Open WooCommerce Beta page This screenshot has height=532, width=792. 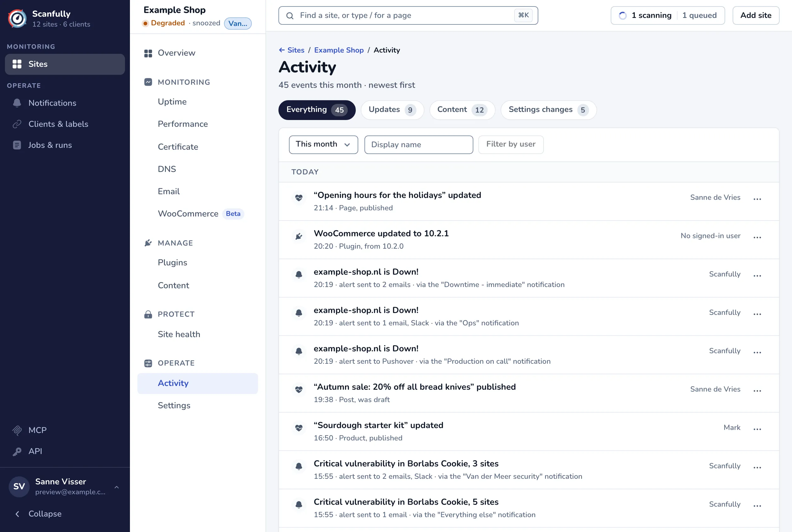197,214
